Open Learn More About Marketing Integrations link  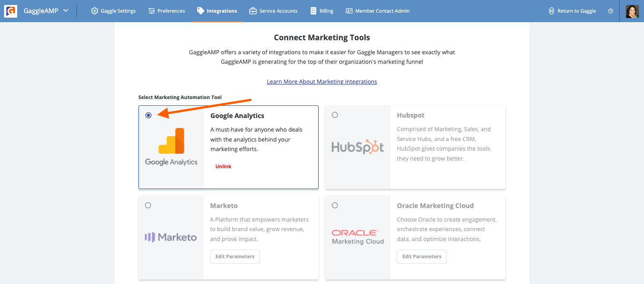coord(322,82)
